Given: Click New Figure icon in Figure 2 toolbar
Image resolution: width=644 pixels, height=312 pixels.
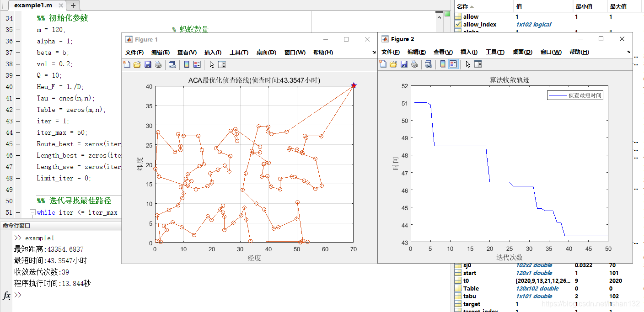Looking at the screenshot, I should click(x=383, y=64).
